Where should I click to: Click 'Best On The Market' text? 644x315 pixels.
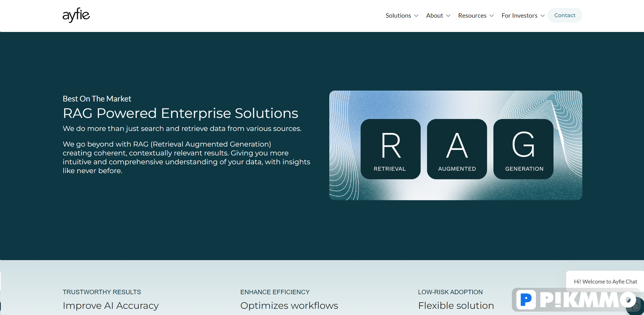[x=97, y=99]
